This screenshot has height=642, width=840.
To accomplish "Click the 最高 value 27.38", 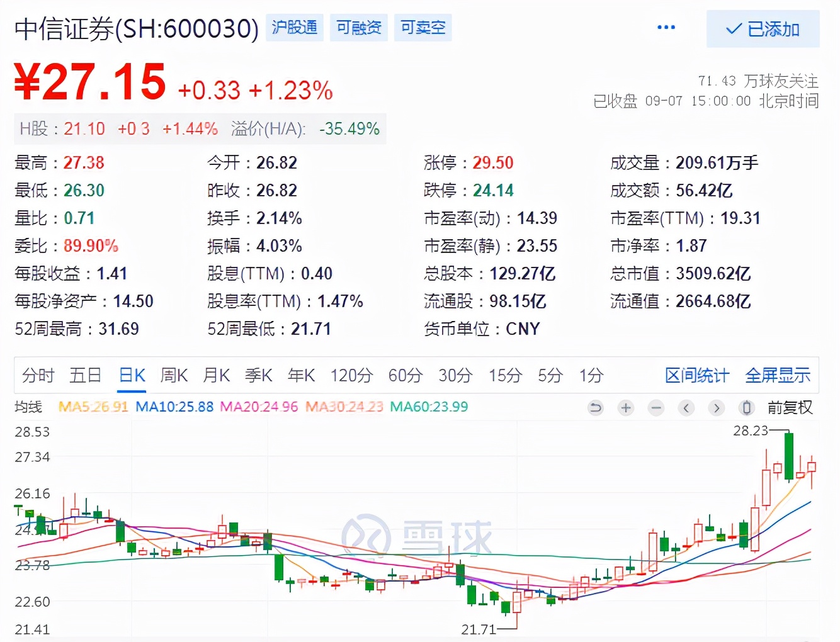I will (84, 163).
